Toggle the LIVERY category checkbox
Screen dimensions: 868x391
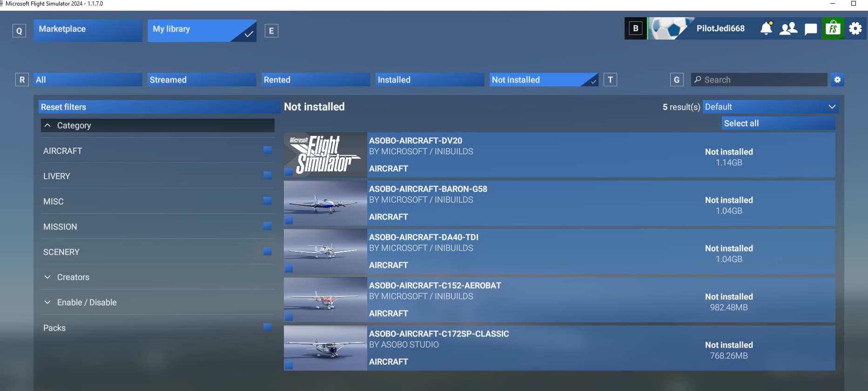coord(268,175)
